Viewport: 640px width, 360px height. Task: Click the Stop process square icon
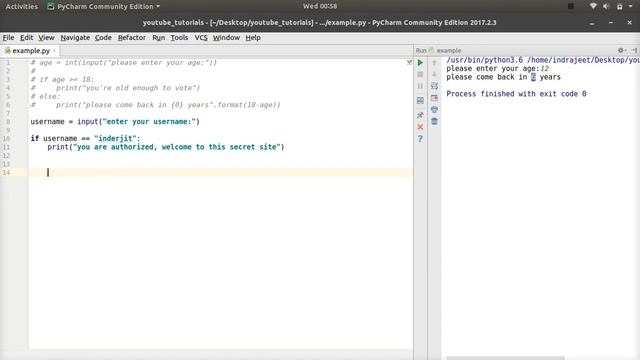click(420, 75)
